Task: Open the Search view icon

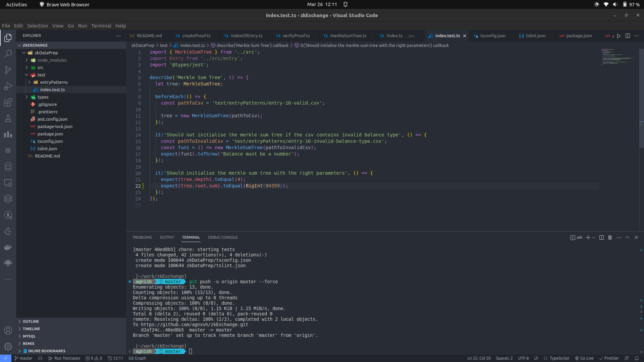Action: click(8, 54)
